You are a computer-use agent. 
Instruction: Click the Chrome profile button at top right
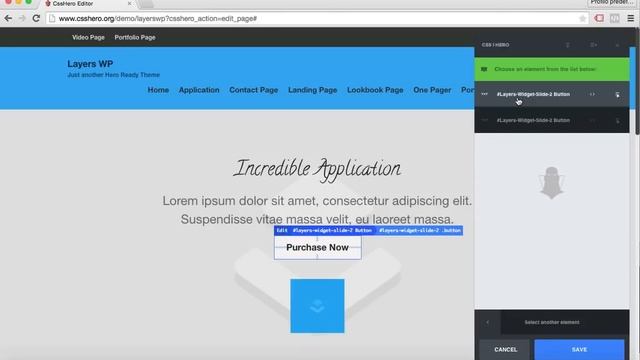612,2
